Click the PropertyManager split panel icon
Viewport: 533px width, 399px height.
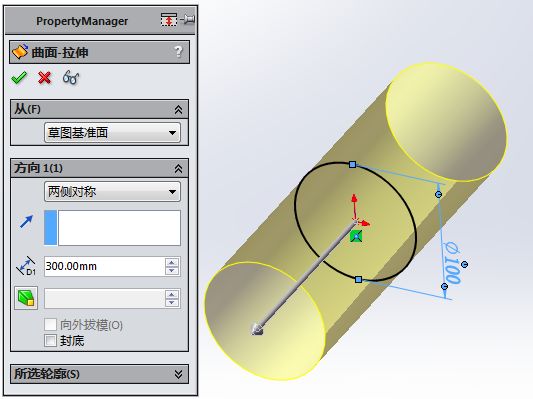169,20
